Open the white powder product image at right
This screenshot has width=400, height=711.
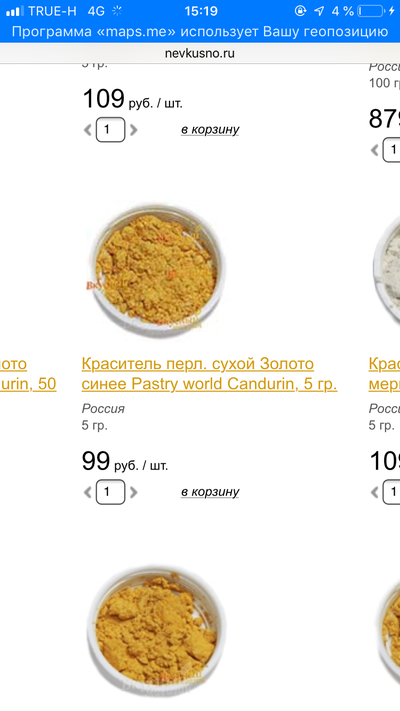(386, 270)
